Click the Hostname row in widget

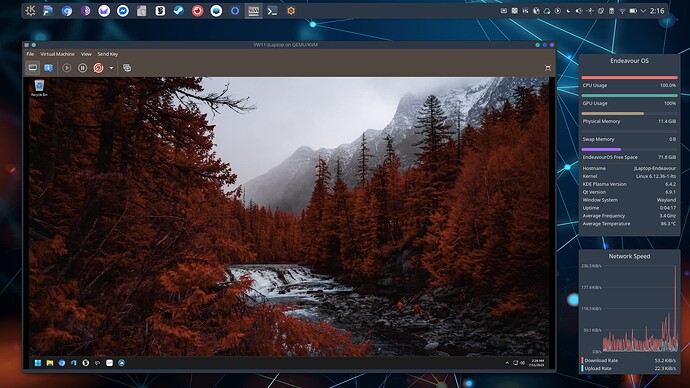coord(629,168)
